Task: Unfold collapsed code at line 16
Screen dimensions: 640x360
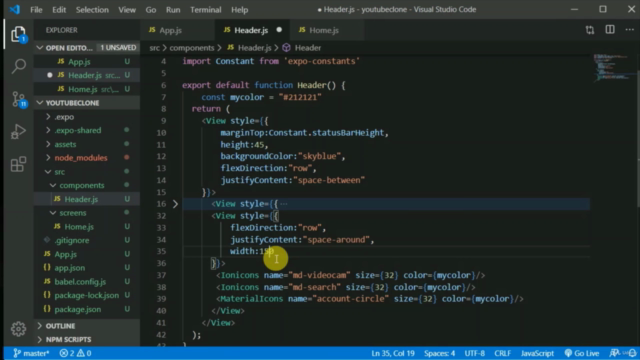Action: point(175,204)
